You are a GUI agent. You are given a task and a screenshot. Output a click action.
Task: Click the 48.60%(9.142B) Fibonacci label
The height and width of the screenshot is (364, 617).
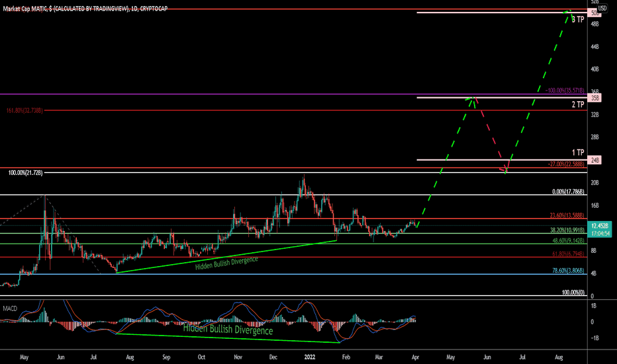click(568, 240)
